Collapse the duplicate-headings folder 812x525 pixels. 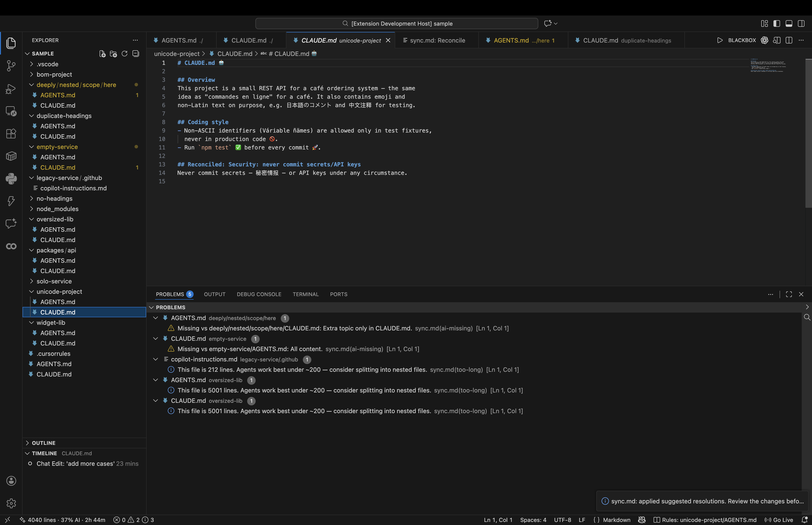(x=84, y=116)
